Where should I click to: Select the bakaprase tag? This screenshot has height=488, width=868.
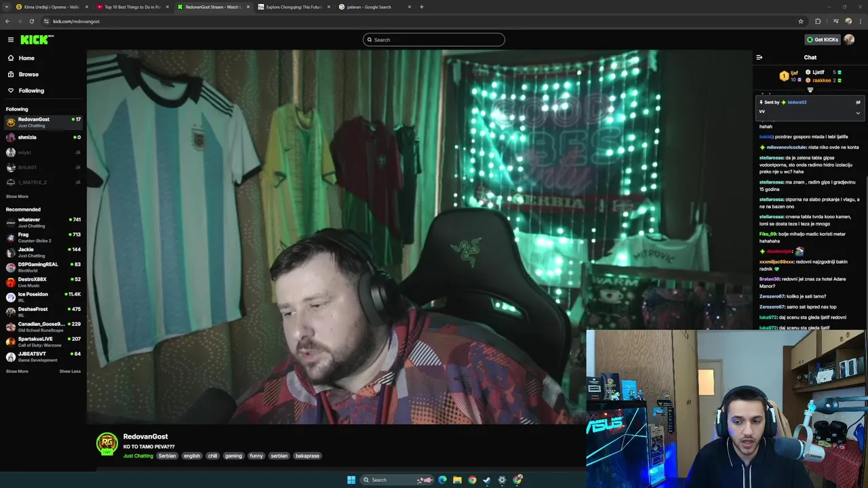point(307,456)
